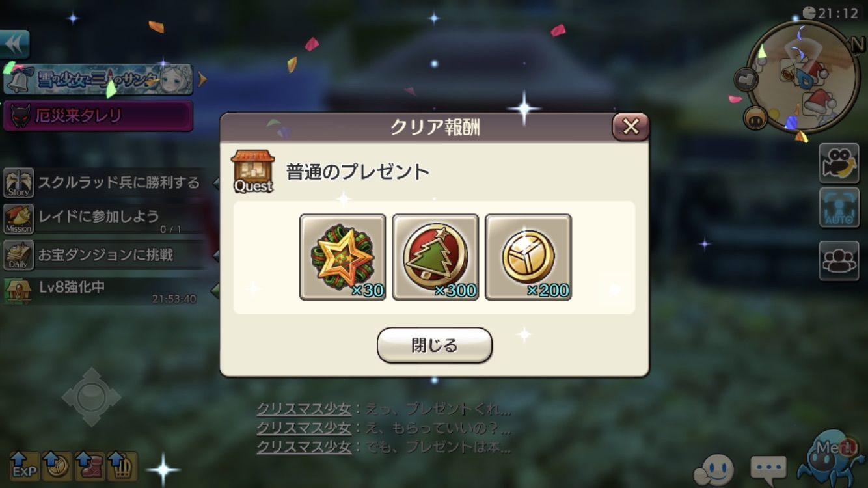This screenshot has height=488, width=868.
Task: Collapse the quest list with double-arrow button
Action: (x=14, y=44)
